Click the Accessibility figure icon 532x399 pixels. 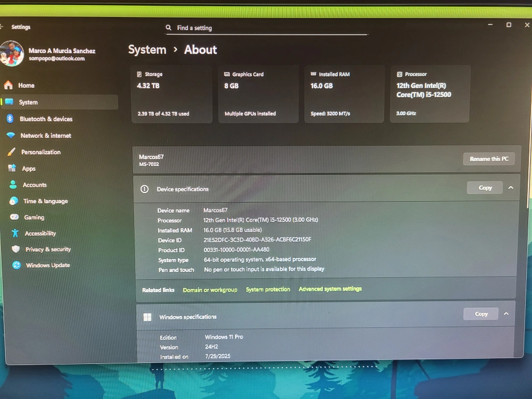15,233
